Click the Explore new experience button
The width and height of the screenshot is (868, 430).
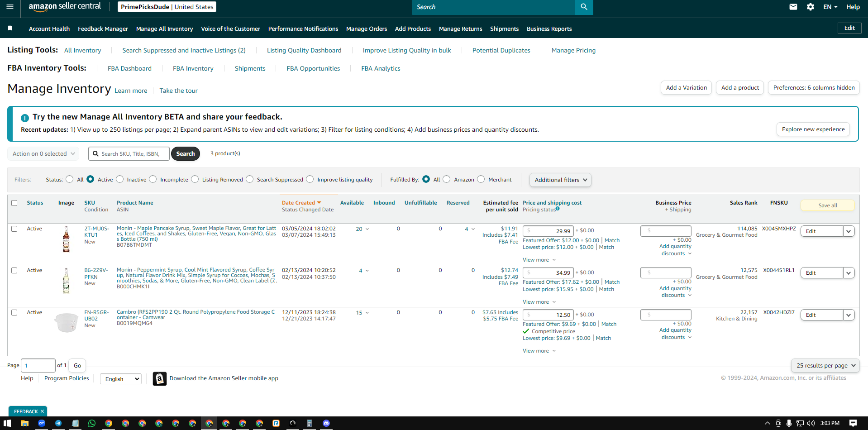pyautogui.click(x=813, y=129)
